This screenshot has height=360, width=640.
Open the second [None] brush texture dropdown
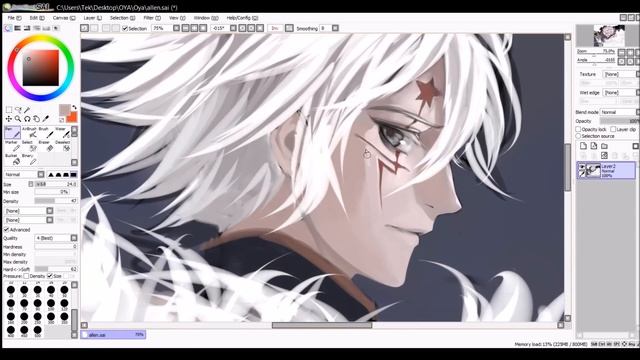point(29,220)
